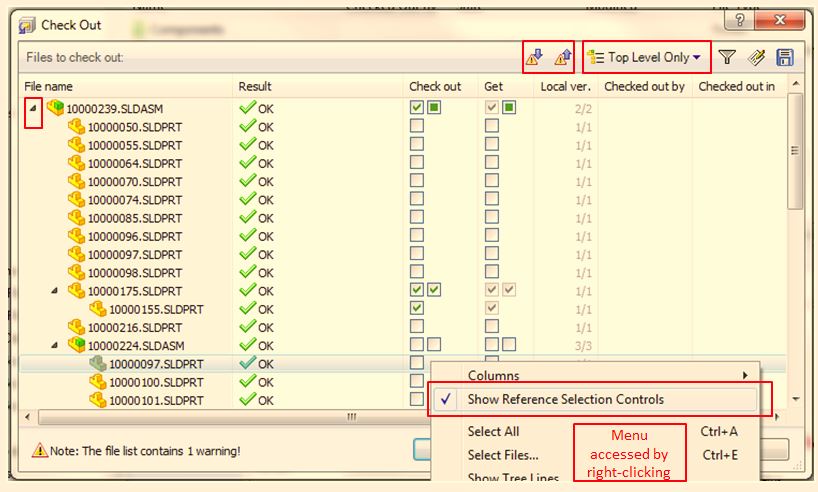Click the filter funnel icon

(x=728, y=58)
